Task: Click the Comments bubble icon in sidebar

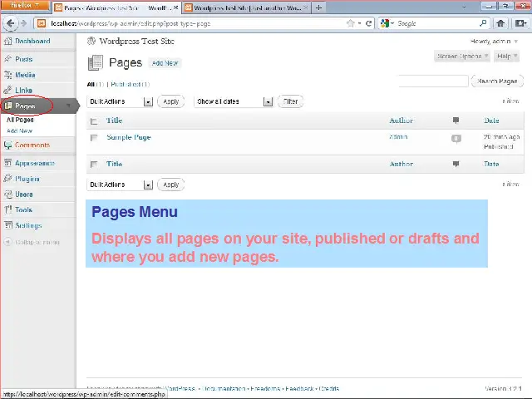Action: [x=7, y=145]
